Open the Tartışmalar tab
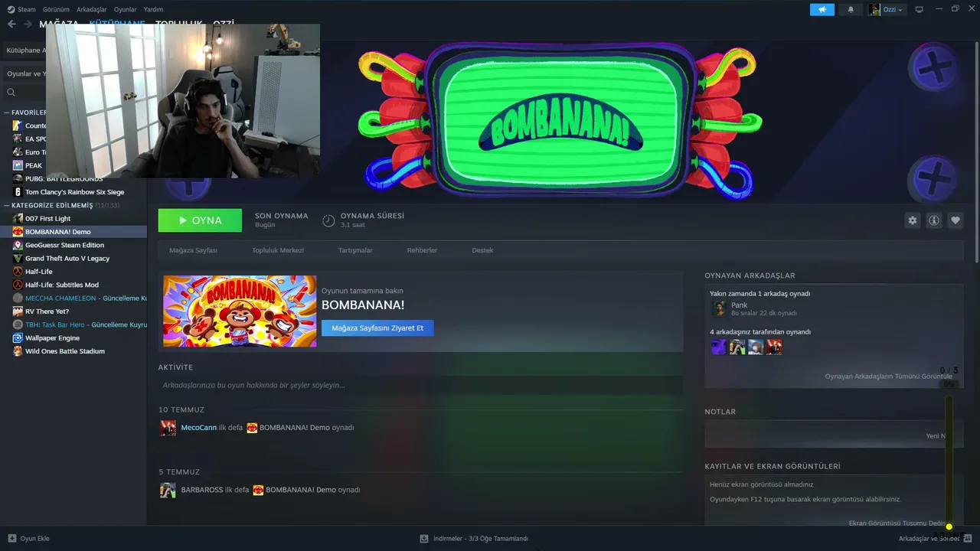The image size is (980, 551). click(355, 250)
